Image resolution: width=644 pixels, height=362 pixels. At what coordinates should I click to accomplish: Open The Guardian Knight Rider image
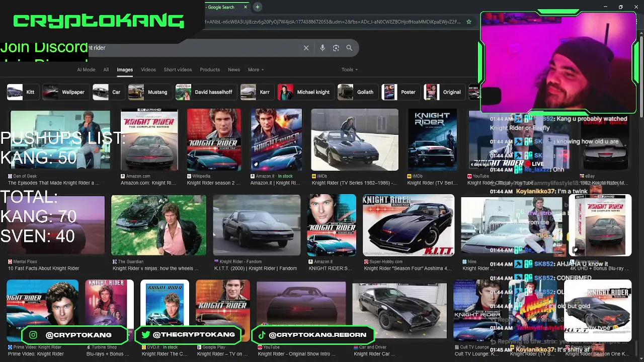tap(158, 225)
